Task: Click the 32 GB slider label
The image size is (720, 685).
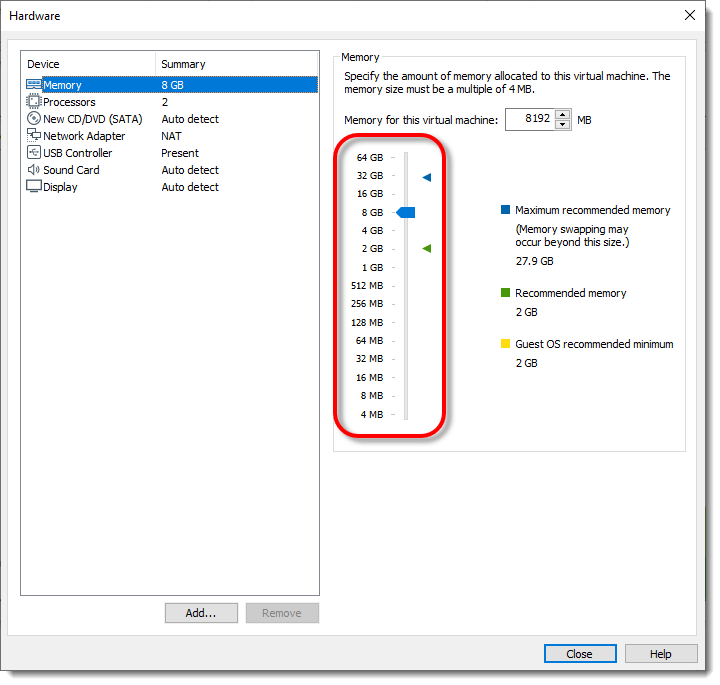Action: (370, 176)
